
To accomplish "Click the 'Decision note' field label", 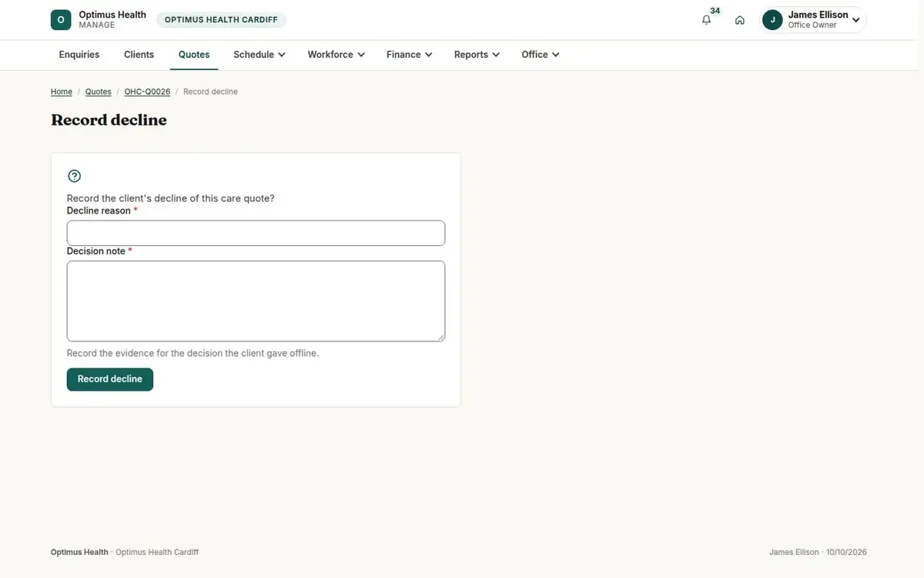I will [96, 250].
